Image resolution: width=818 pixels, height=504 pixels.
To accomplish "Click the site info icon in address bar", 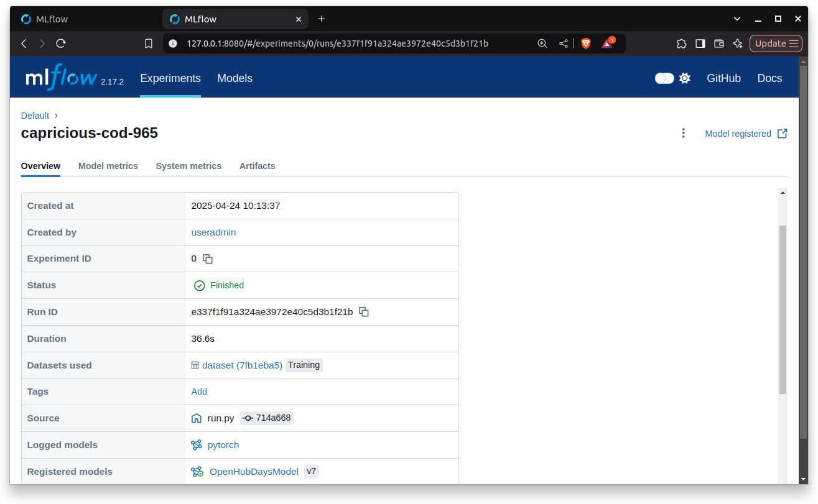I will pos(173,44).
